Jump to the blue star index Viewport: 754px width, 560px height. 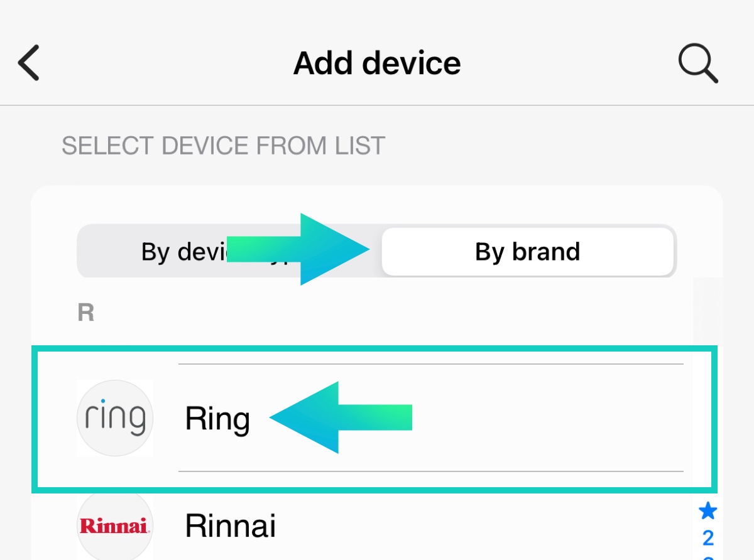[x=708, y=512]
